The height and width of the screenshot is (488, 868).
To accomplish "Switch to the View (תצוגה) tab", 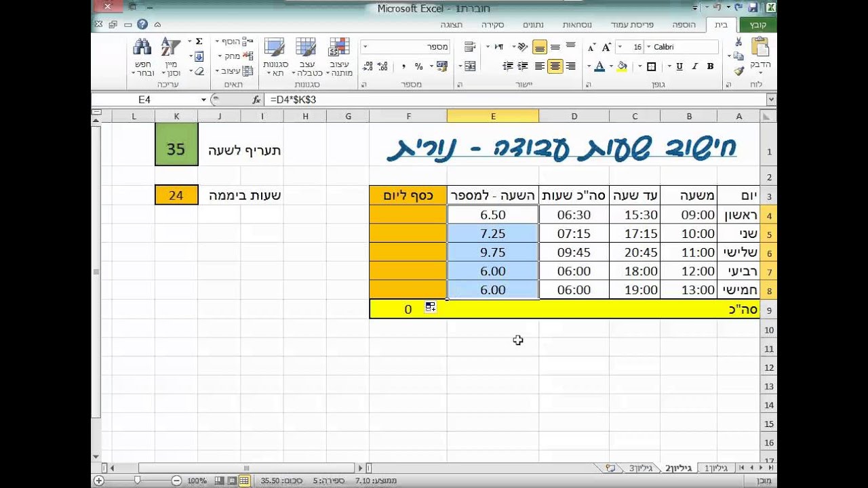I will (452, 25).
